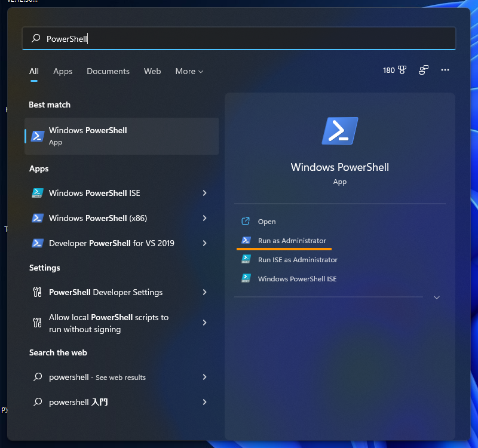This screenshot has width=478, height=448.
Task: Click the large Windows PowerShell icon in preview pane
Action: [x=339, y=131]
